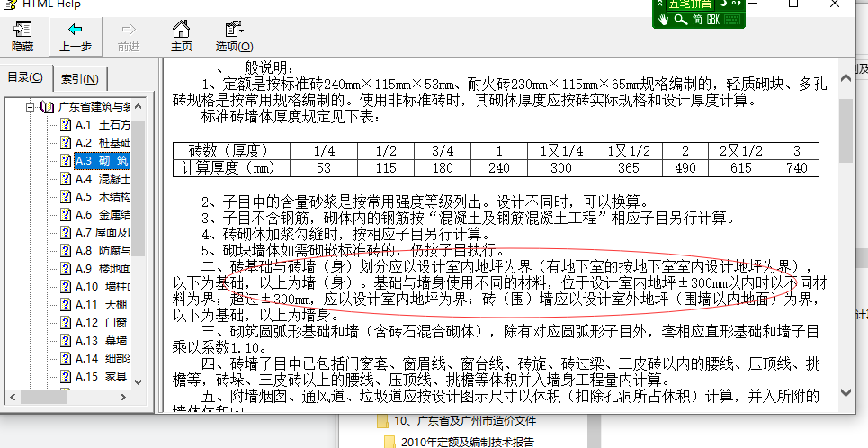Viewport: 868px width, 448px height.
Task: Click the content pane vertical scrollbar thumb
Action: pos(846,130)
